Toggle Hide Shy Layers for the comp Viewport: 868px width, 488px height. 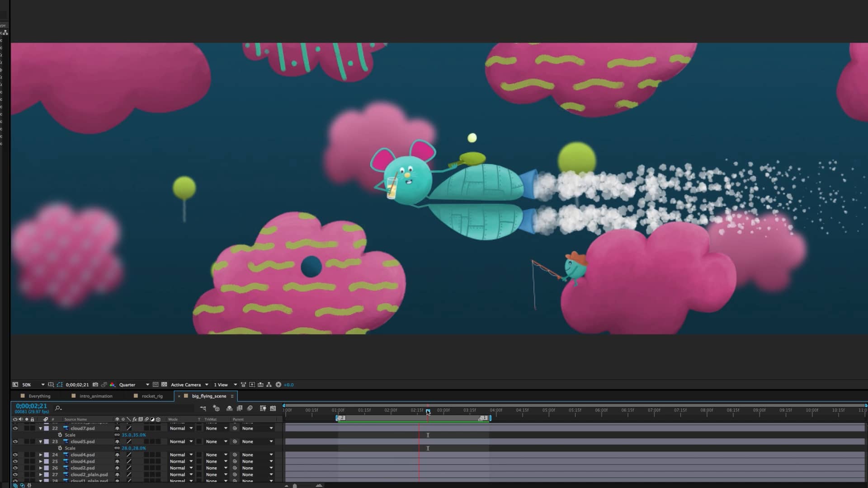coord(203,408)
